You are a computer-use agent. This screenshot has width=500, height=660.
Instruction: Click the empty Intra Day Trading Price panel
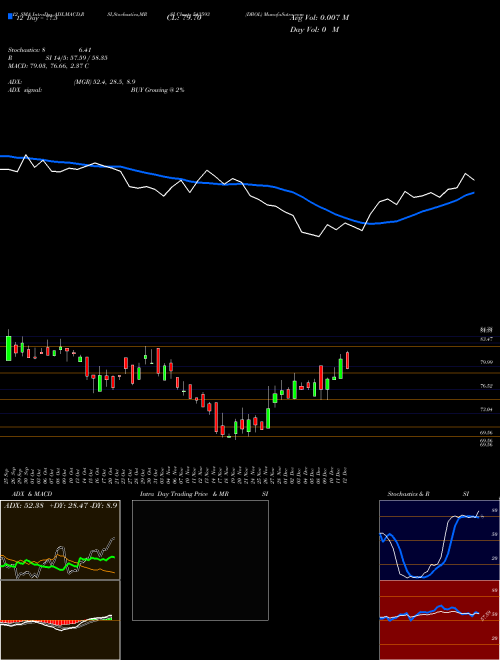point(200,560)
